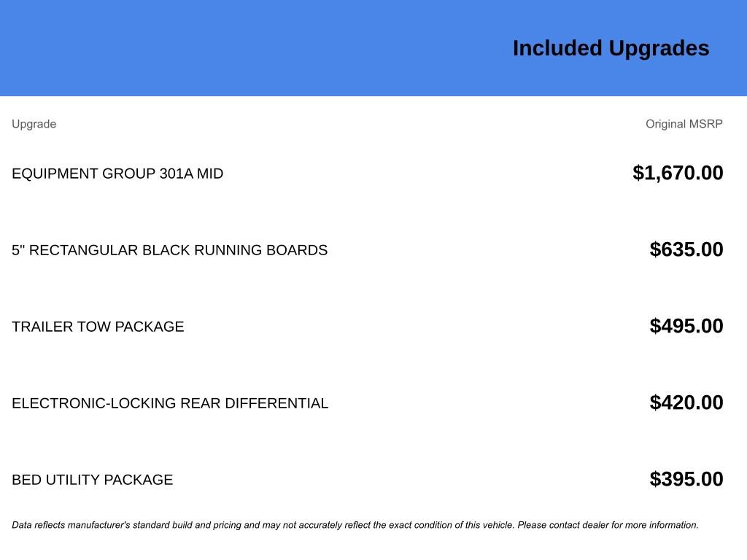The image size is (747, 560).
Task: Select Equipment Group 301A Mid upgrade name
Action: pyautogui.click(x=117, y=174)
